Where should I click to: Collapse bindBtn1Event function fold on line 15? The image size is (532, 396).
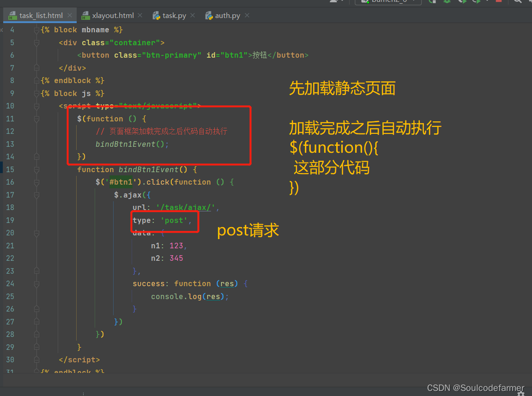point(36,169)
